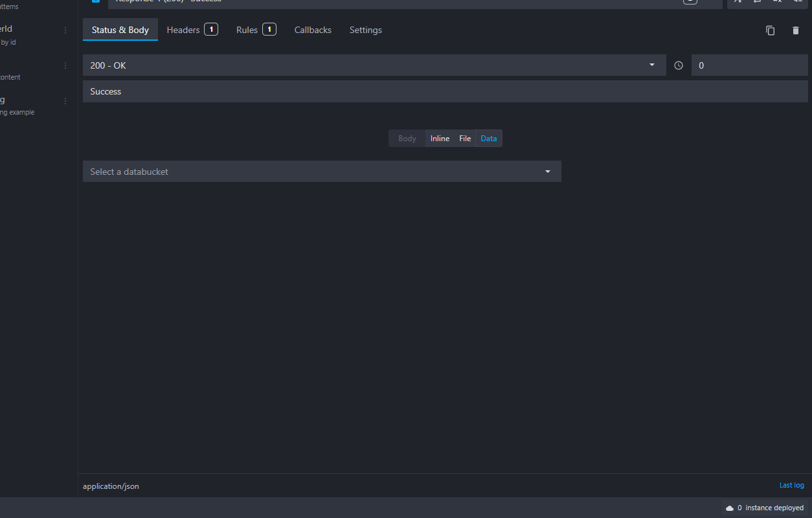Open the 200 - OK status code dropdown

(x=374, y=65)
